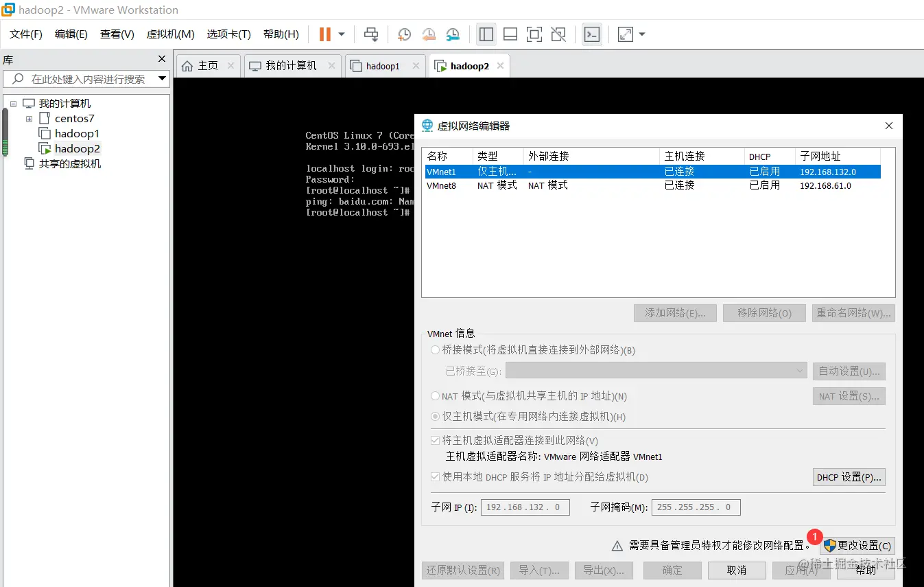Image resolution: width=924 pixels, height=587 pixels.
Task: Switch to Unity mode
Action: pos(558,34)
